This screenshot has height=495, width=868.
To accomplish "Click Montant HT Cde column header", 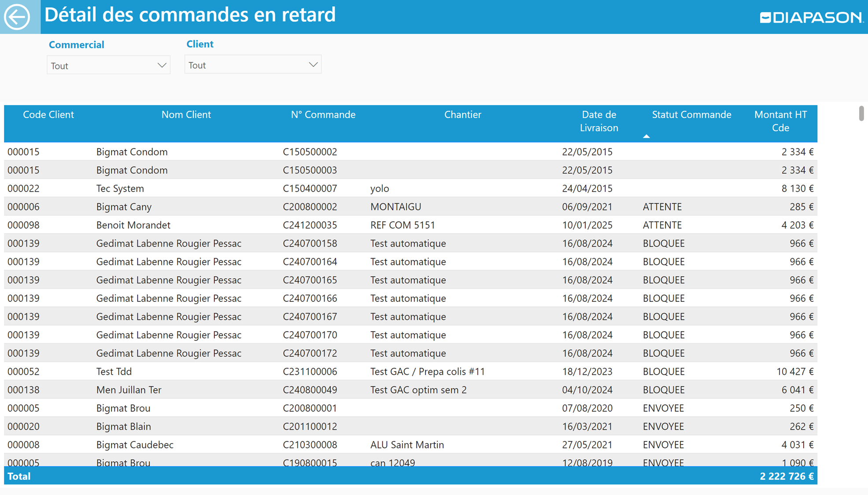I will [780, 121].
